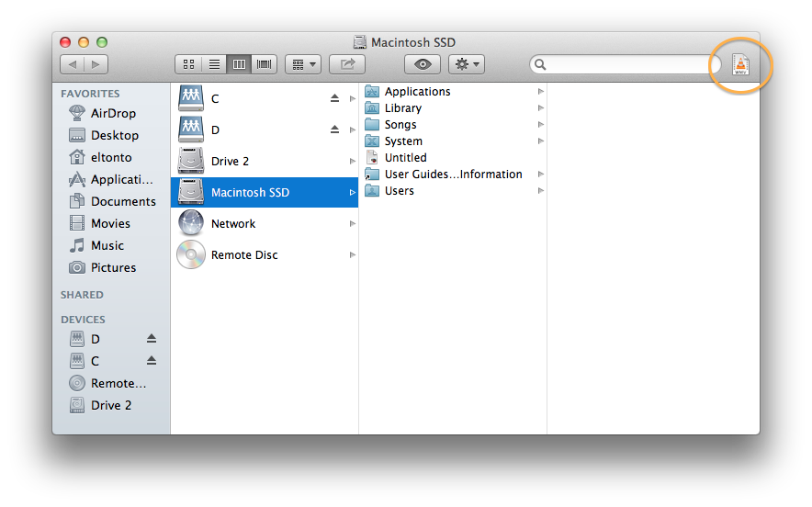The image size is (812, 507).
Task: Open Movies from the sidebar
Action: (x=99, y=223)
